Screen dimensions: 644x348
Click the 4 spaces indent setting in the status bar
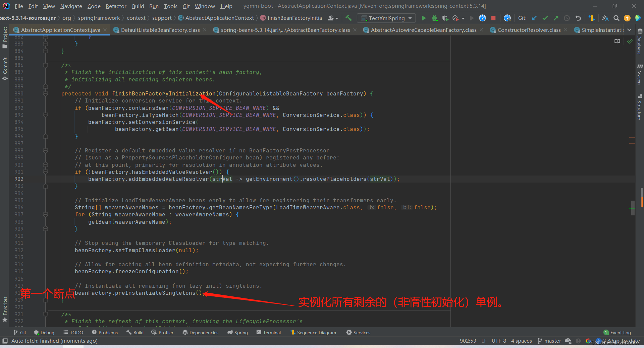coord(521,341)
